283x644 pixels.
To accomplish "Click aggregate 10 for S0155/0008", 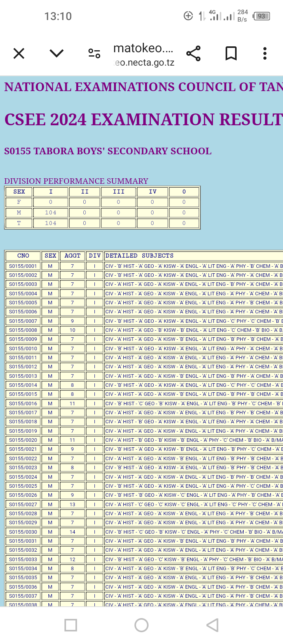I will tap(72, 330).
